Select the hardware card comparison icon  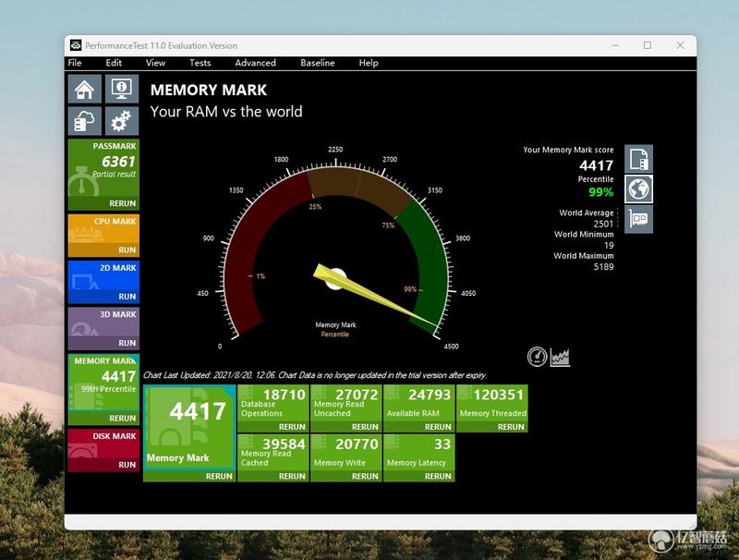pos(638,219)
